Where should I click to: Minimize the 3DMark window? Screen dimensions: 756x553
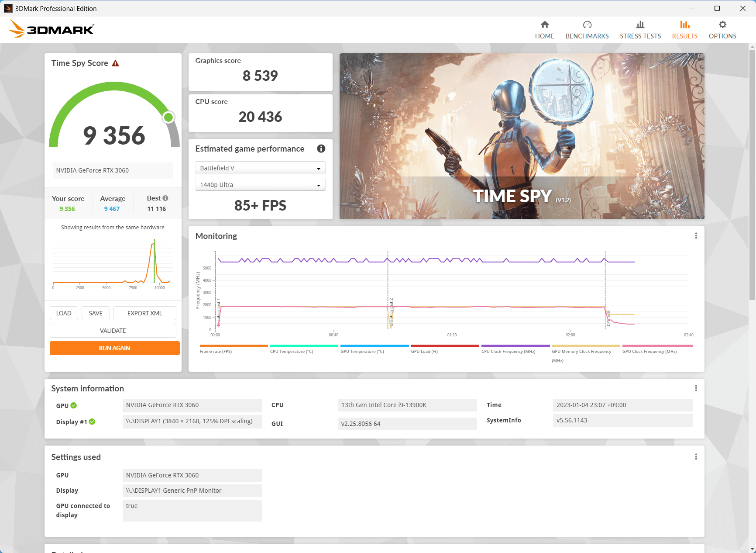pyautogui.click(x=692, y=8)
